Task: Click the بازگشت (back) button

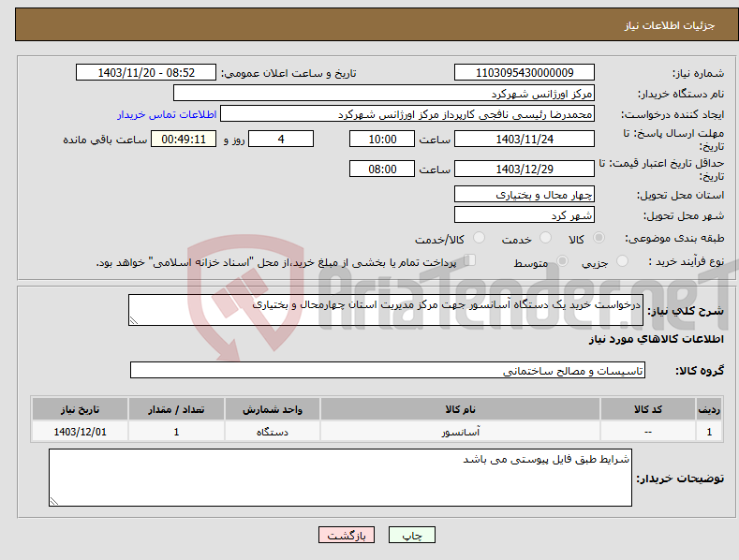Action: point(347,535)
